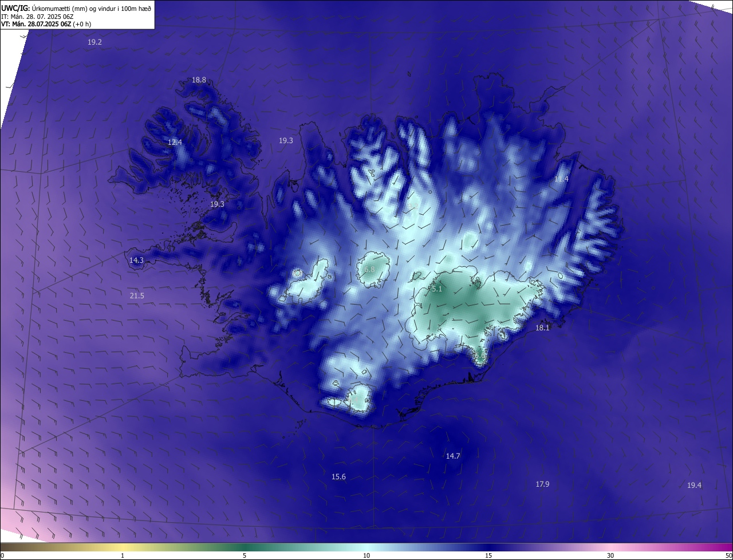This screenshot has width=733, height=560.
Task: Click the 17.9 value label
Action: tap(542, 484)
